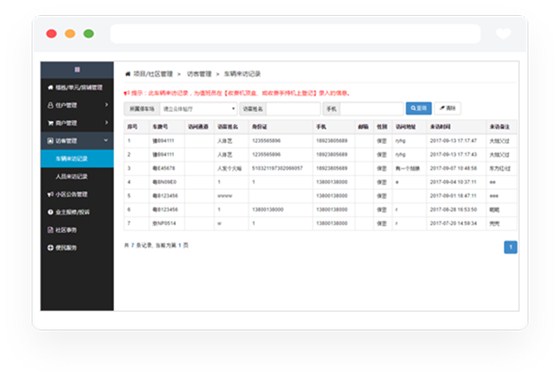Viewport: 560px width, 378px height.
Task: Click timestamp 2017-09-13 17:17:47
Action: pyautogui.click(x=453, y=141)
